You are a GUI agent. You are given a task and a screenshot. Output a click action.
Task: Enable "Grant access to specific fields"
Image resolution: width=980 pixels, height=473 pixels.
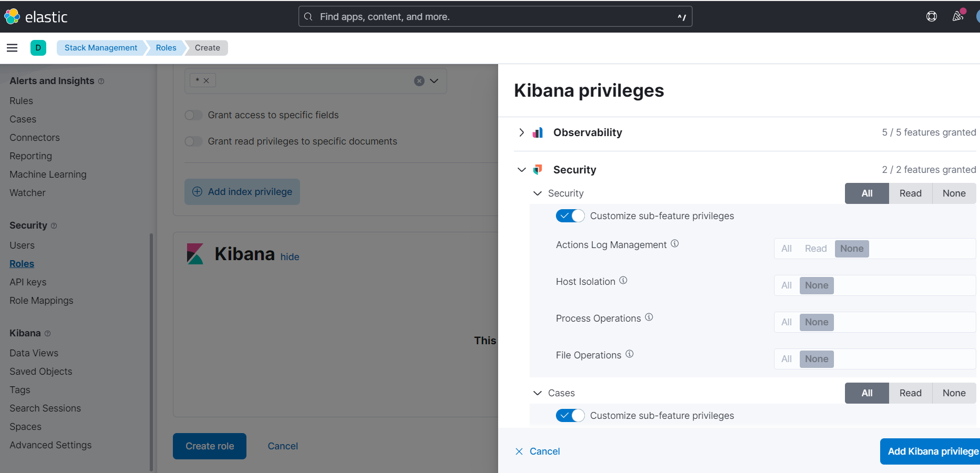193,115
